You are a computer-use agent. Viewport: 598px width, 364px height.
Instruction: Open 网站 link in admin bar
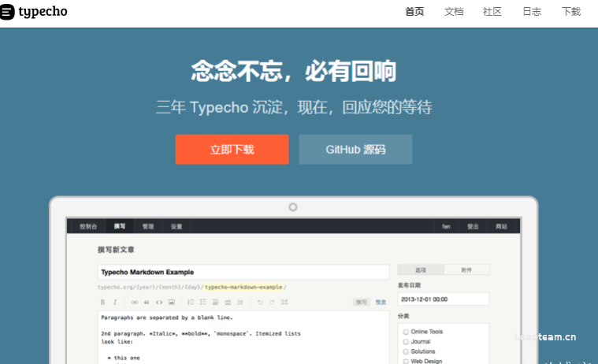(501, 227)
